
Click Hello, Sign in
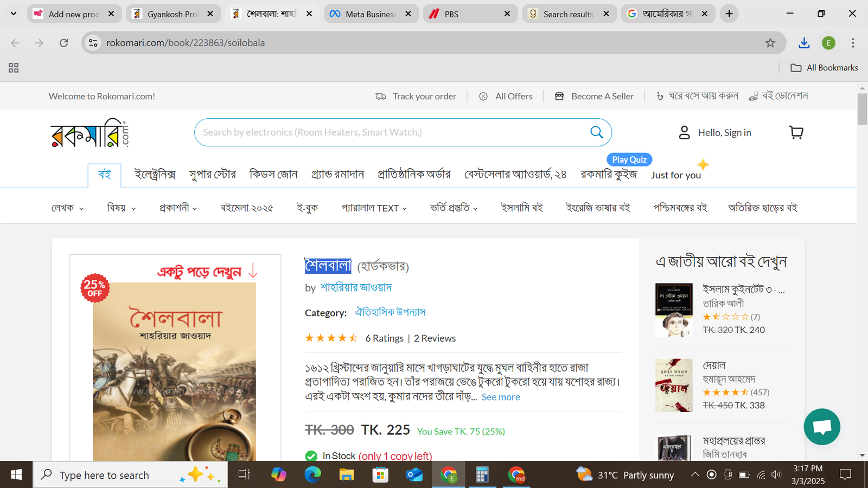[724, 133]
